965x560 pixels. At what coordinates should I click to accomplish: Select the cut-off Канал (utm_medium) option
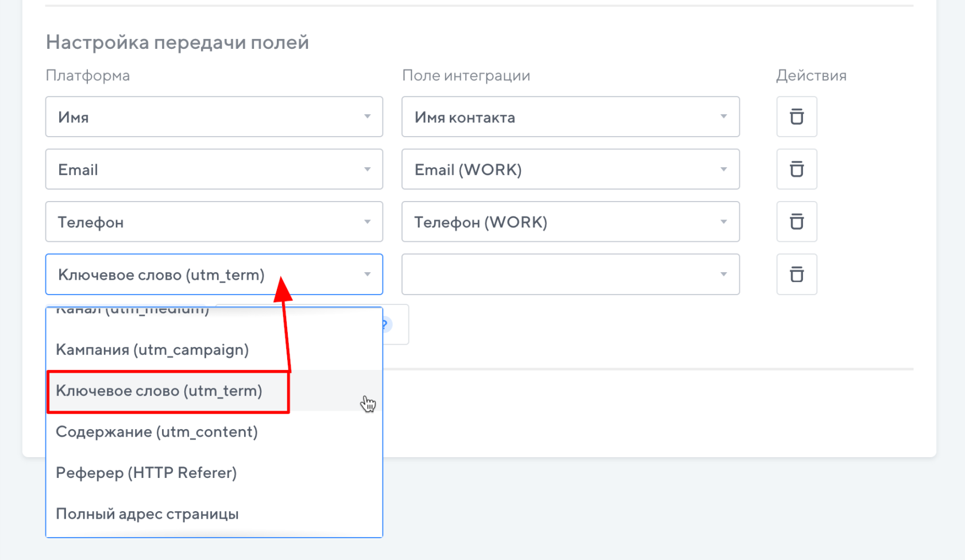pos(133,311)
